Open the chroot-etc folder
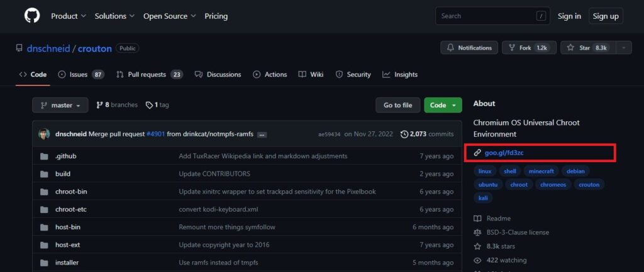Screen dimensions: 644x272 [70, 209]
